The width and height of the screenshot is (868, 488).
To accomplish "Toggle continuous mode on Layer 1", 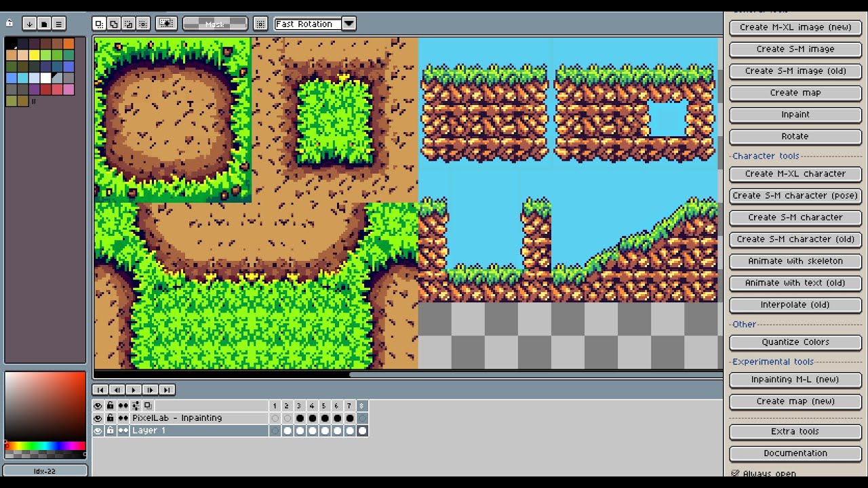I will 123,430.
